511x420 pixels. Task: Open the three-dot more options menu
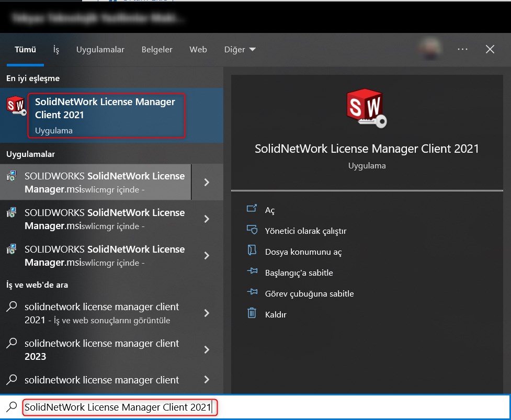pyautogui.click(x=462, y=49)
